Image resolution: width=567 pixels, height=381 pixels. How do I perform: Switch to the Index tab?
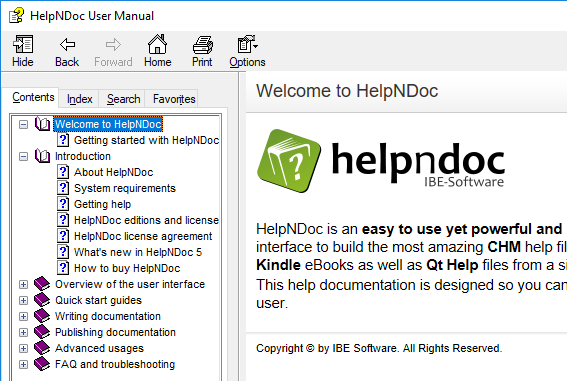(x=80, y=99)
